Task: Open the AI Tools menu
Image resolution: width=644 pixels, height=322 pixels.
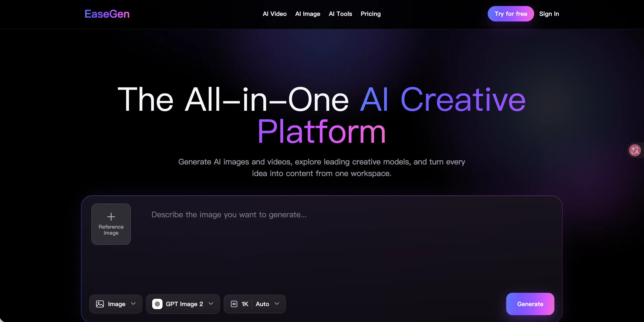Action: pos(340,14)
